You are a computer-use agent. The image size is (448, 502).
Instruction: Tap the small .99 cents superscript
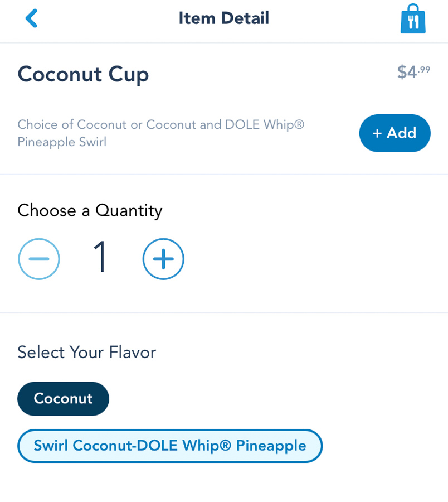425,69
